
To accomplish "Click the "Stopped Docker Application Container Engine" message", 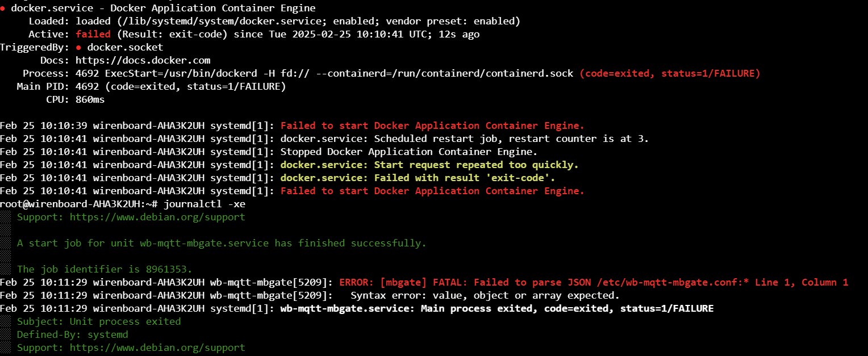I will [408, 152].
